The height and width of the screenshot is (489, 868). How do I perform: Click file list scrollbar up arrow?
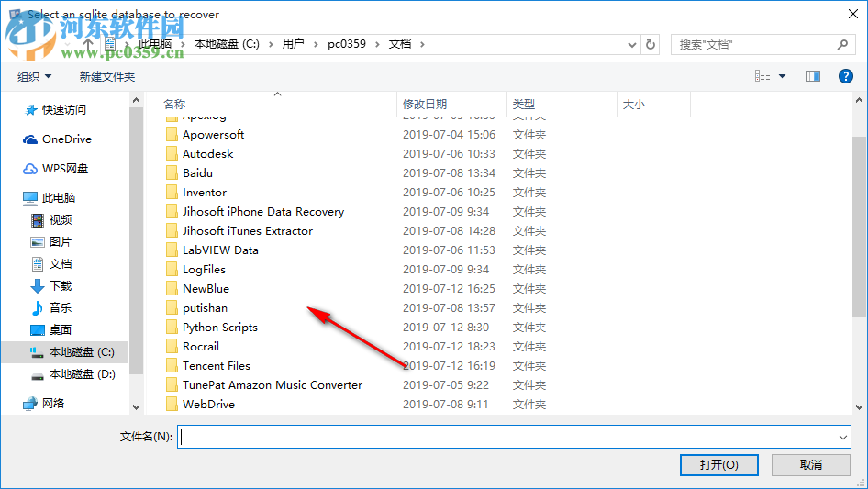tap(859, 100)
